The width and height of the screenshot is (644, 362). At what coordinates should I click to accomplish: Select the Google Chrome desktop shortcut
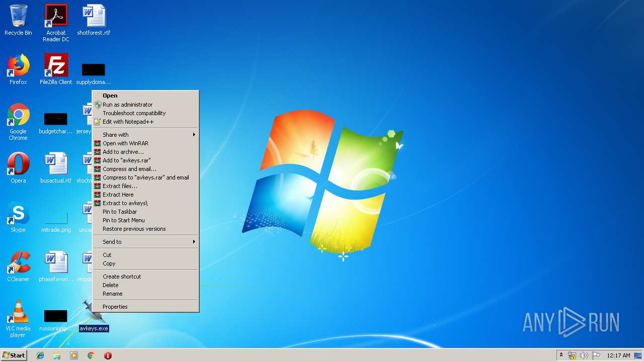pos(18,122)
